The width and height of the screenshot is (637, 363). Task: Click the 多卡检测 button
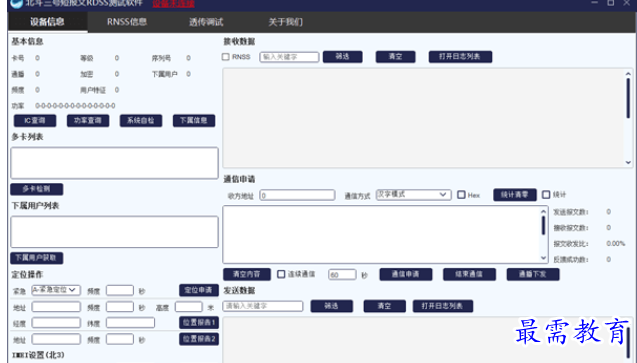point(37,189)
